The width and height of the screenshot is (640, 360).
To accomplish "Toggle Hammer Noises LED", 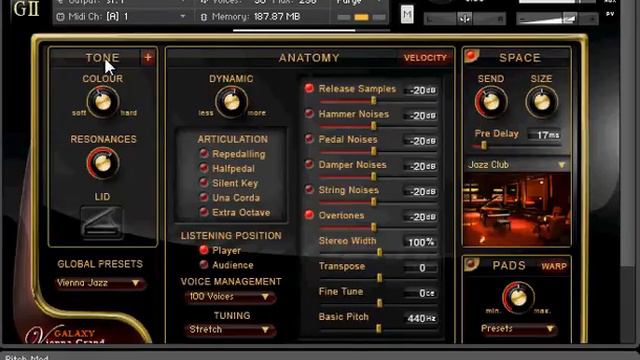I will [309, 113].
